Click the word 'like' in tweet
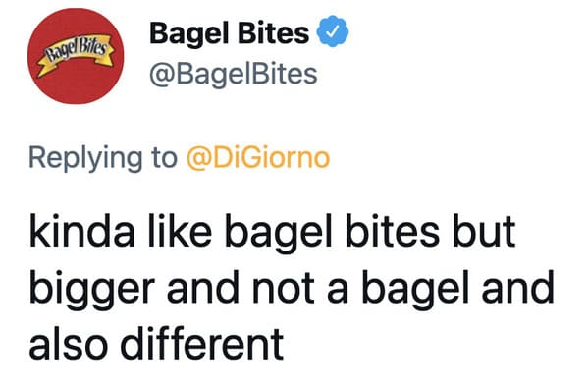Screen dimensions: 588x390 [x=180, y=231]
